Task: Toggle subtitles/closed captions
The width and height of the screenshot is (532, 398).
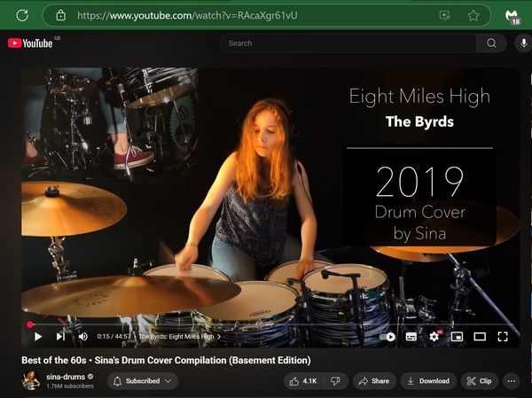Action: 411,337
